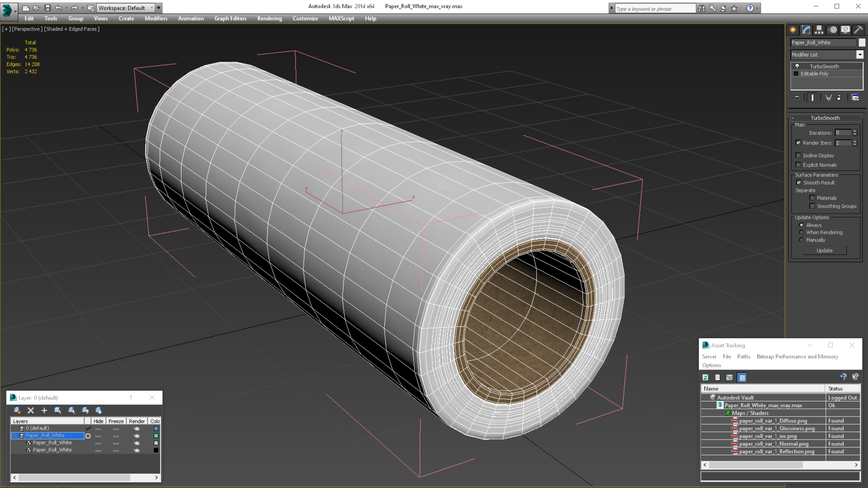Open the Rendering menu

[x=269, y=18]
